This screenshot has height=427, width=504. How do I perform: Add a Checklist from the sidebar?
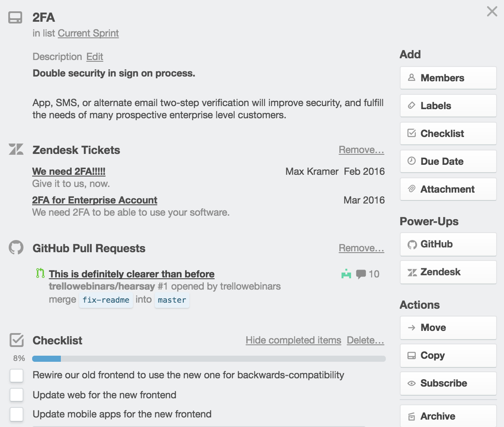pyautogui.click(x=448, y=133)
